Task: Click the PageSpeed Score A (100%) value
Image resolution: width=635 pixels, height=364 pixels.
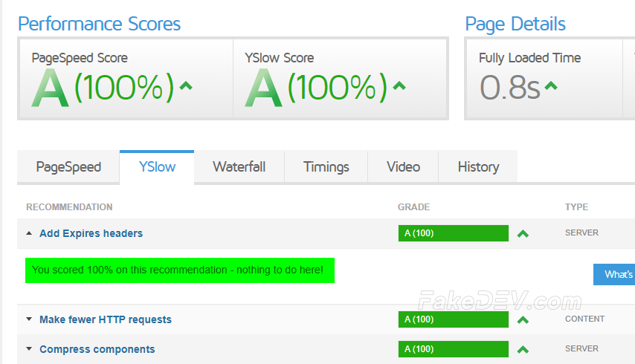Action: [103, 88]
